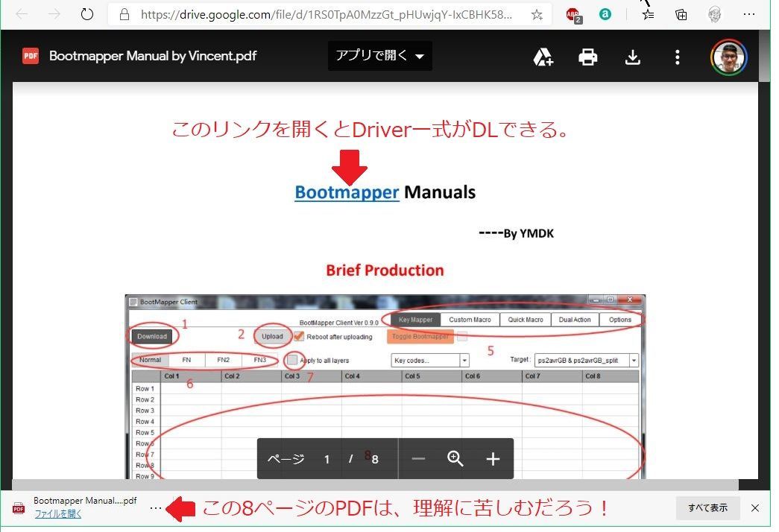Bookmark page with star icon

537,15
